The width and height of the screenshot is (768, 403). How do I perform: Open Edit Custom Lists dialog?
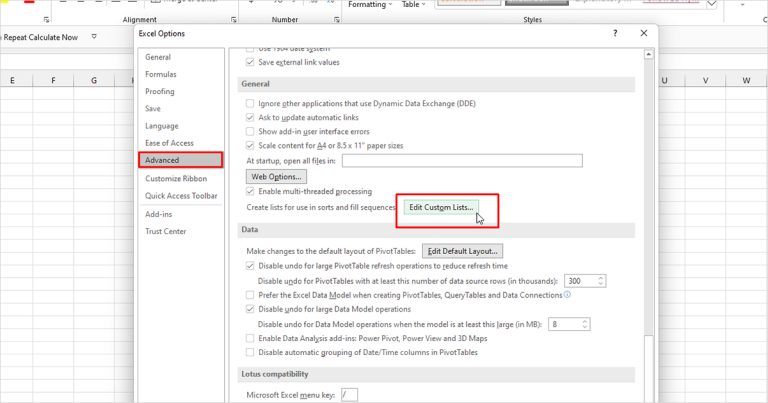pyautogui.click(x=441, y=208)
